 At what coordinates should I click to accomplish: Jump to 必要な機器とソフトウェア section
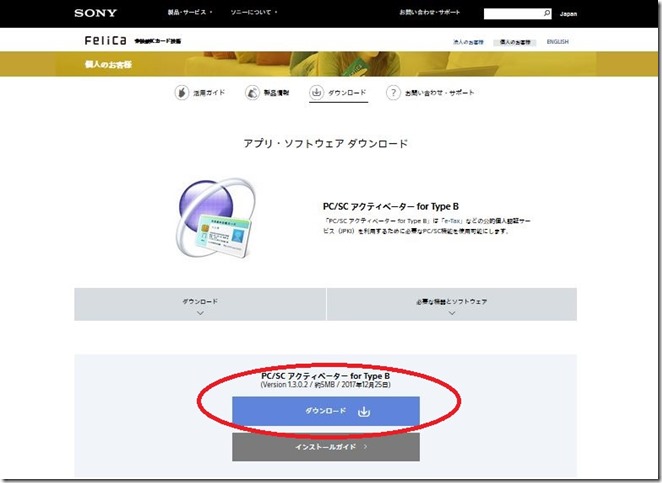(452, 304)
